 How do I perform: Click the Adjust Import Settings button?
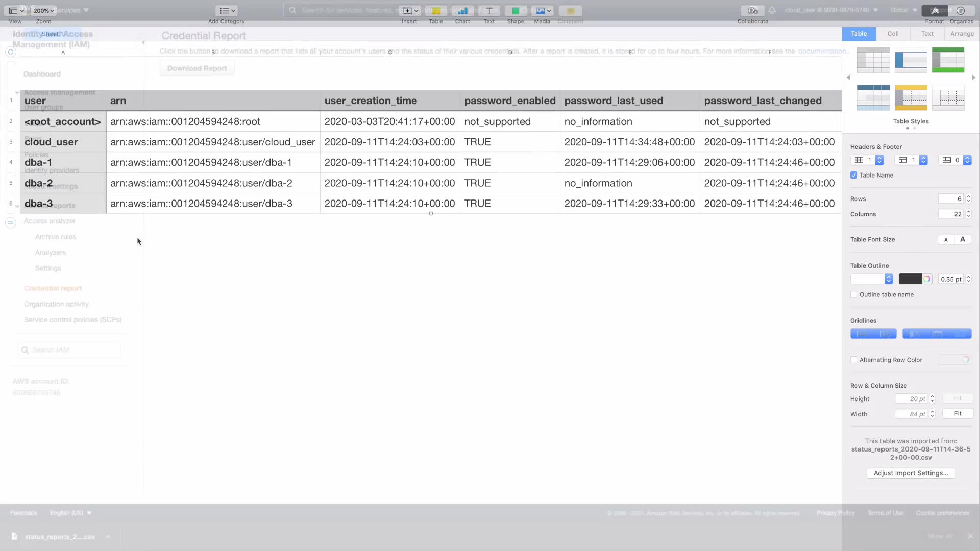(x=911, y=473)
